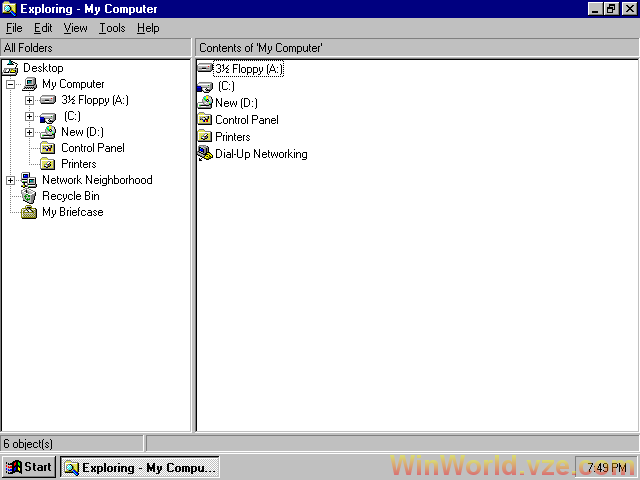Click the 7:49 PM taskbar clock

coord(606,467)
